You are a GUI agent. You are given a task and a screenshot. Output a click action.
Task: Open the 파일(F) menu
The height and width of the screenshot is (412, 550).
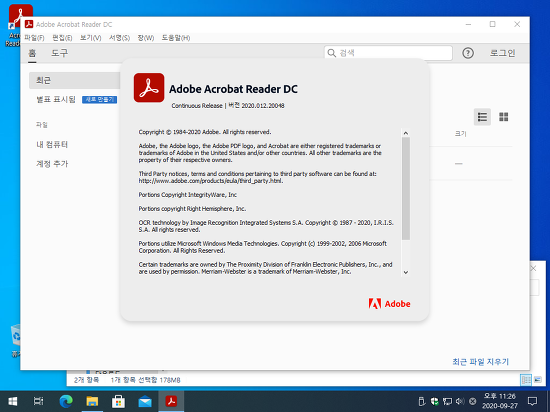34,38
